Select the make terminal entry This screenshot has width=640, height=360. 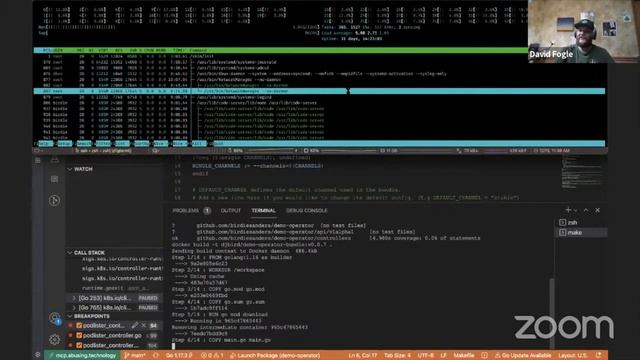(x=581, y=232)
